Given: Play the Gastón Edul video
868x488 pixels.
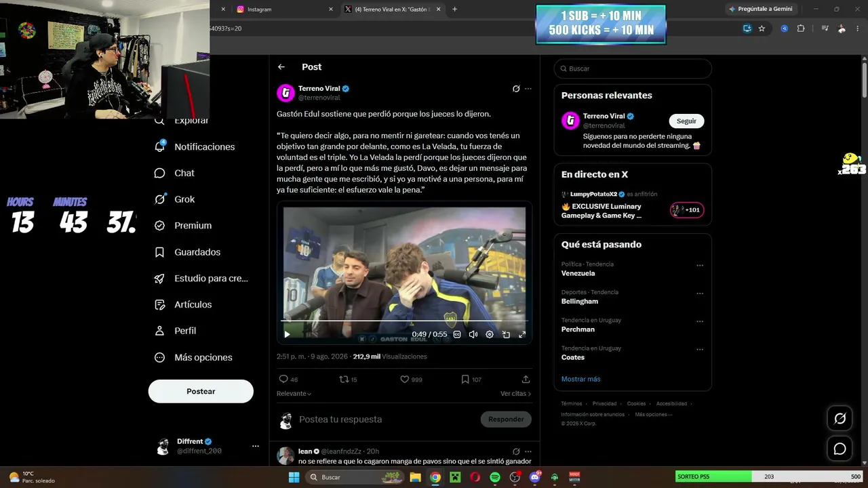Looking at the screenshot, I should pos(287,334).
